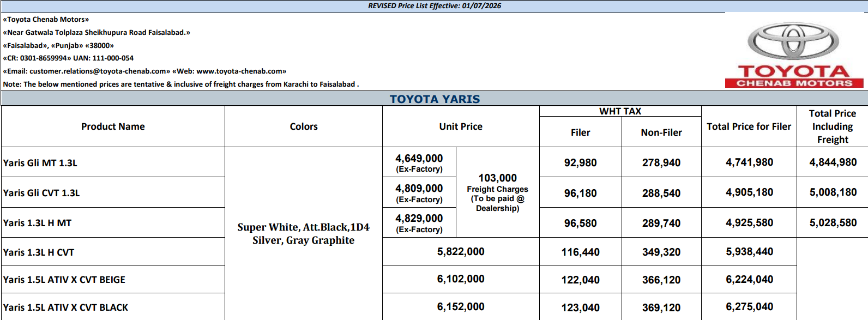Click the Faisalabad Punjab 38000 line
The height and width of the screenshot is (320, 868).
click(x=58, y=45)
